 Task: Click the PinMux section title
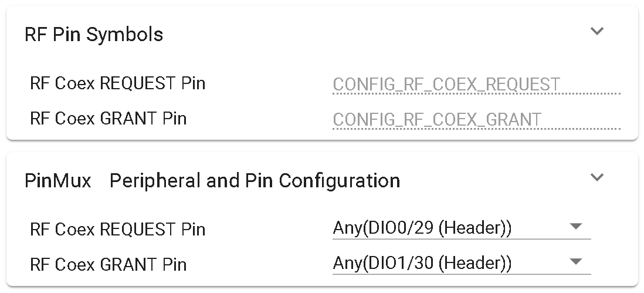click(57, 180)
